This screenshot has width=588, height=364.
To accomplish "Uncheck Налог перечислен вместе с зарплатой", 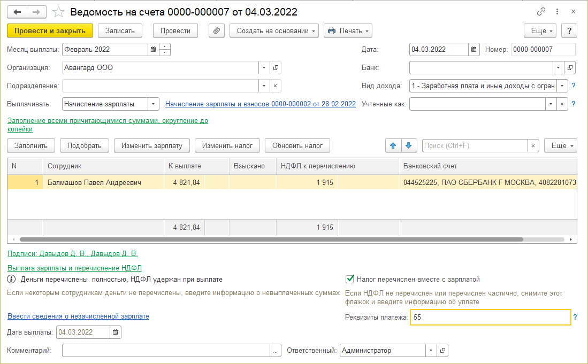I will click(x=350, y=279).
